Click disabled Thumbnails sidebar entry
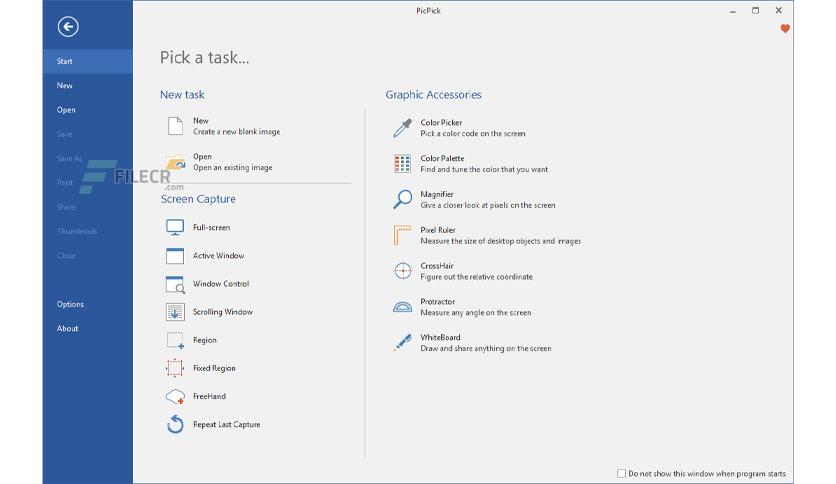Viewport: 836px width, 484px height. (x=77, y=231)
